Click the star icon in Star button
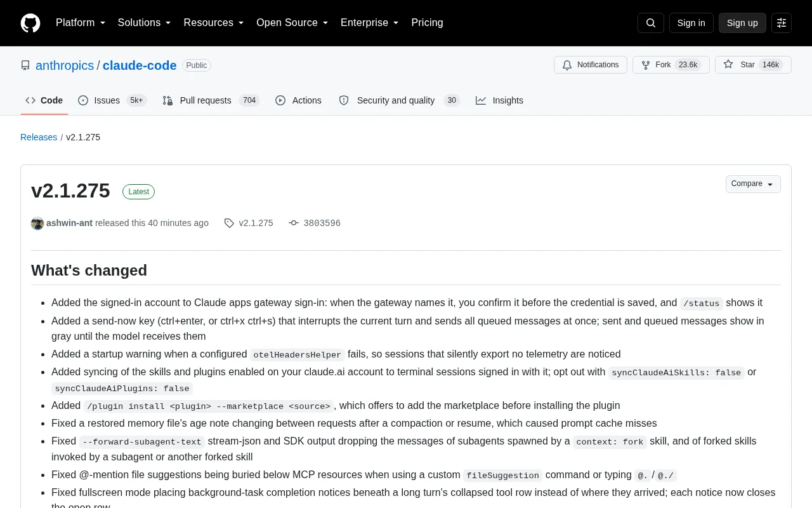The height and width of the screenshot is (508, 812). point(728,65)
